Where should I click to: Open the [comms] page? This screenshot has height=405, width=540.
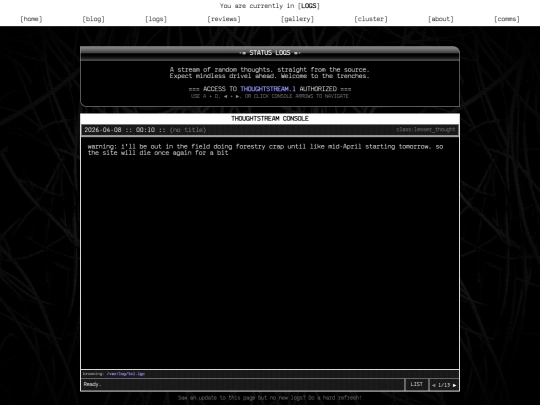(x=507, y=19)
